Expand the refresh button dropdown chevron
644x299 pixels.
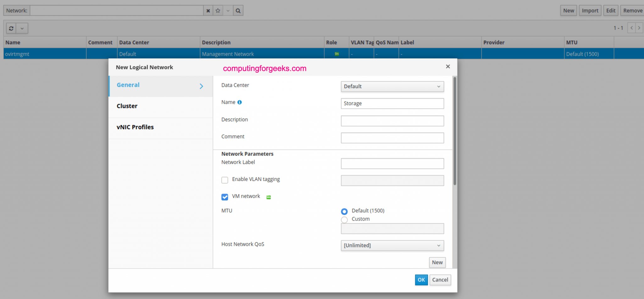pyautogui.click(x=22, y=28)
